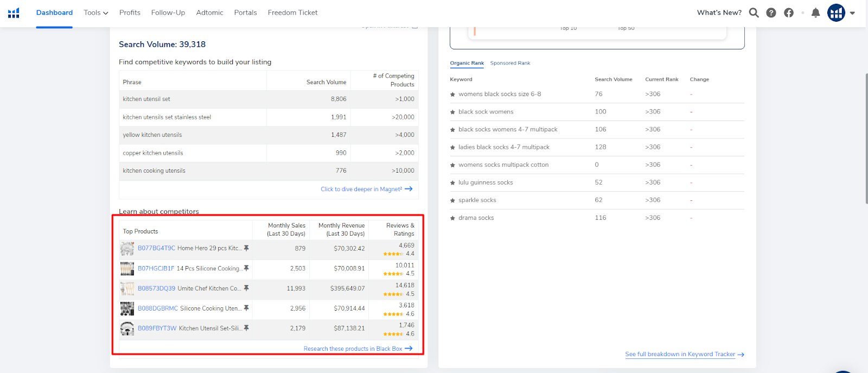Click the Home Hero product thumbnail
The width and height of the screenshot is (868, 373).
127,249
